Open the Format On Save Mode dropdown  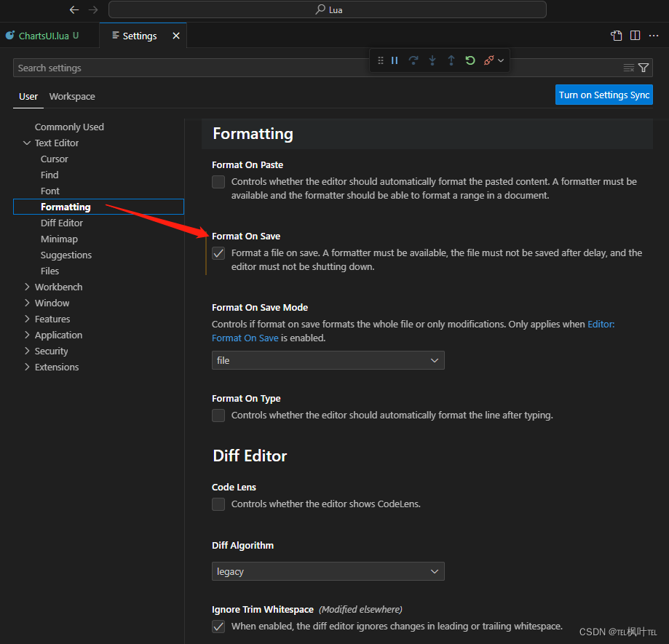(x=328, y=360)
